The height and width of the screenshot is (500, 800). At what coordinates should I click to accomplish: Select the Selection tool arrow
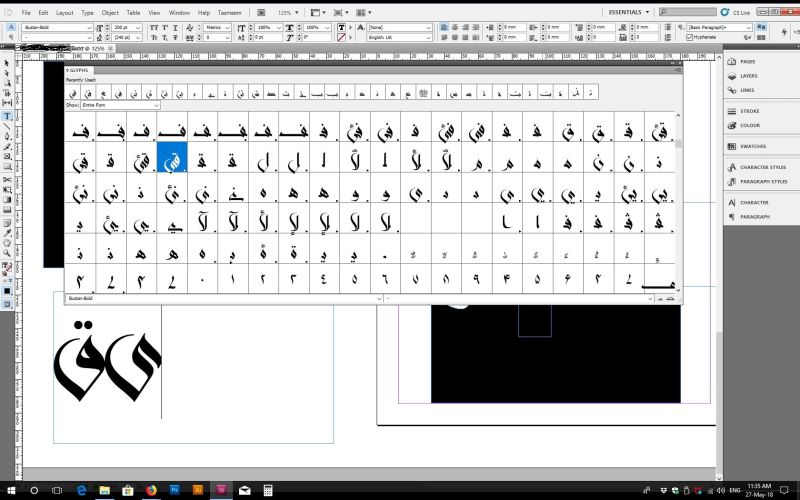point(7,63)
